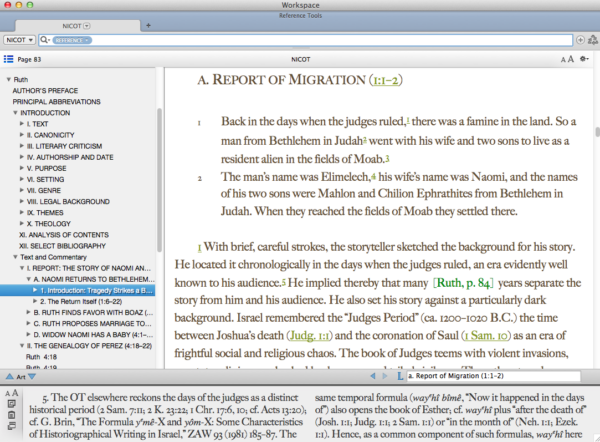
Task: Expand II. CANONICITY section
Action: click(x=22, y=135)
